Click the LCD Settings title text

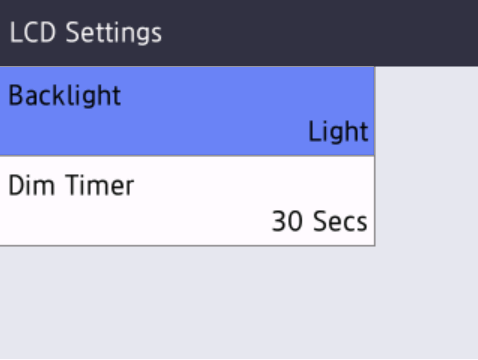pyautogui.click(x=86, y=33)
